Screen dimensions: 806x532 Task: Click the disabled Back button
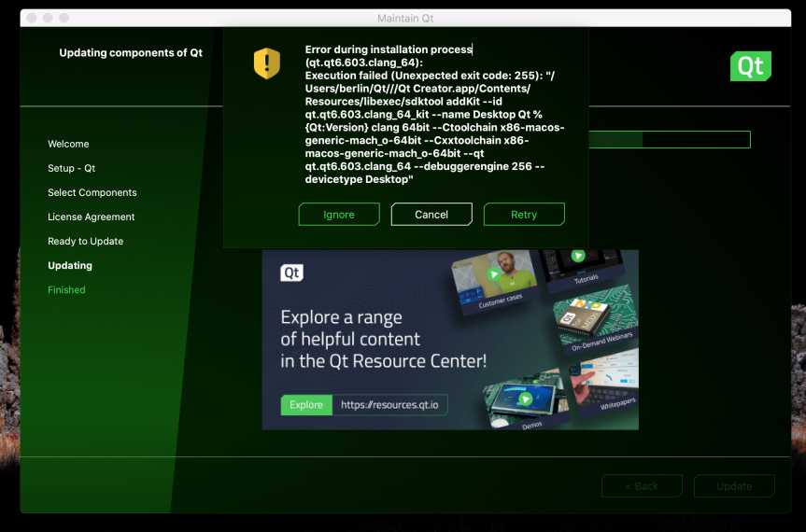pos(642,485)
